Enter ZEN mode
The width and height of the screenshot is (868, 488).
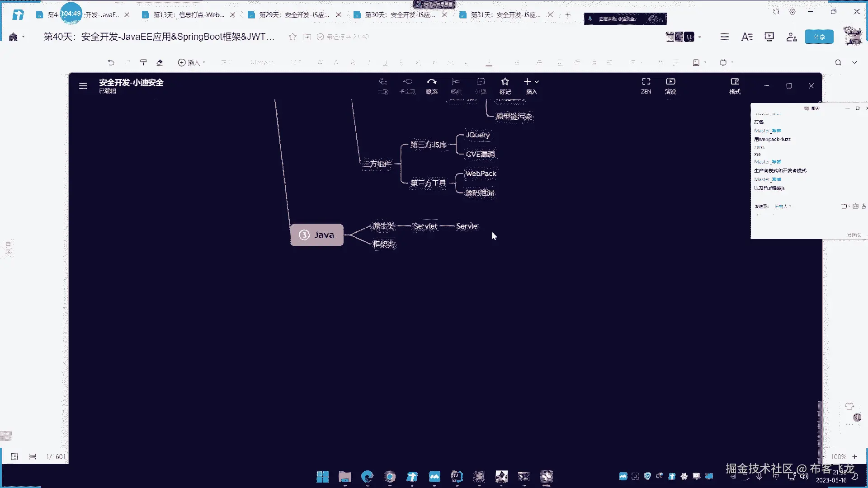(646, 85)
